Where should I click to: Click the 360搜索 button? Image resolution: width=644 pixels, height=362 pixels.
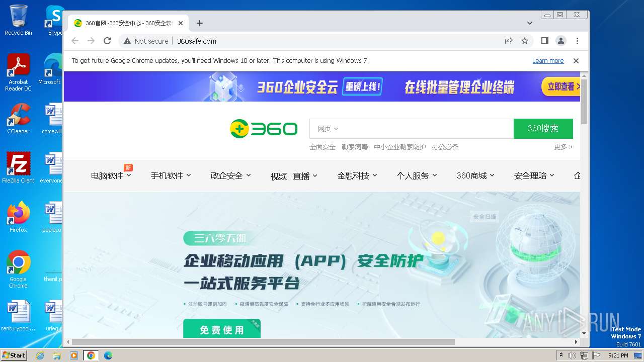(x=543, y=129)
